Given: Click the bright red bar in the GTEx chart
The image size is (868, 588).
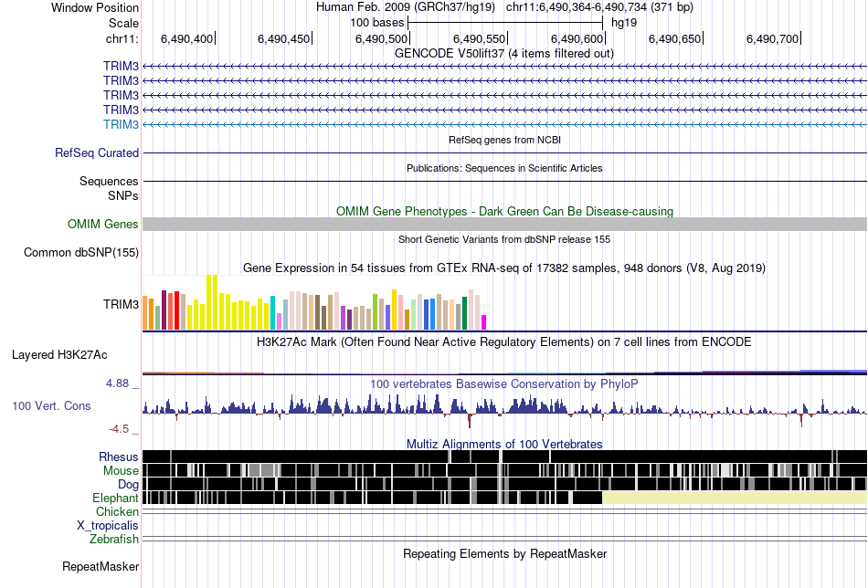Looking at the screenshot, I should (176, 310).
